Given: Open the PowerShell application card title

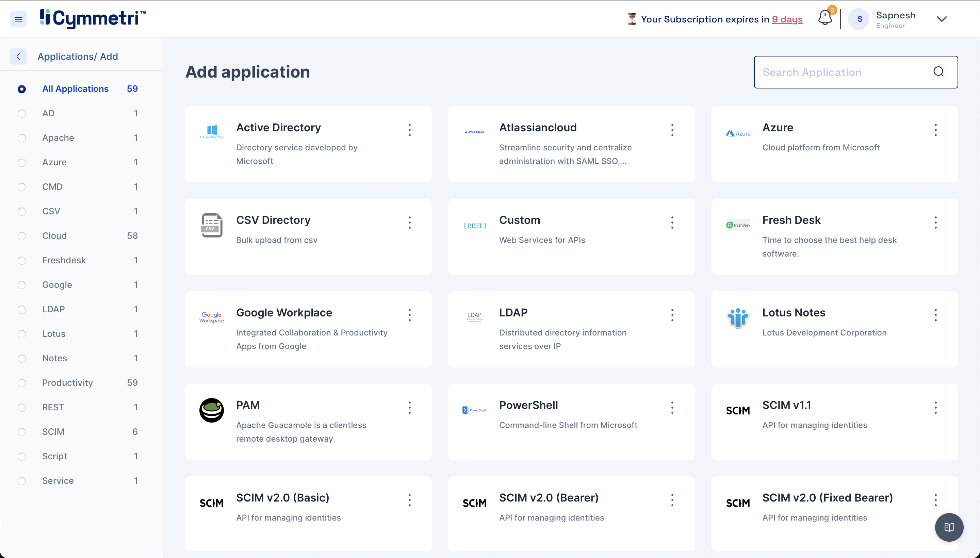Looking at the screenshot, I should [x=528, y=405].
